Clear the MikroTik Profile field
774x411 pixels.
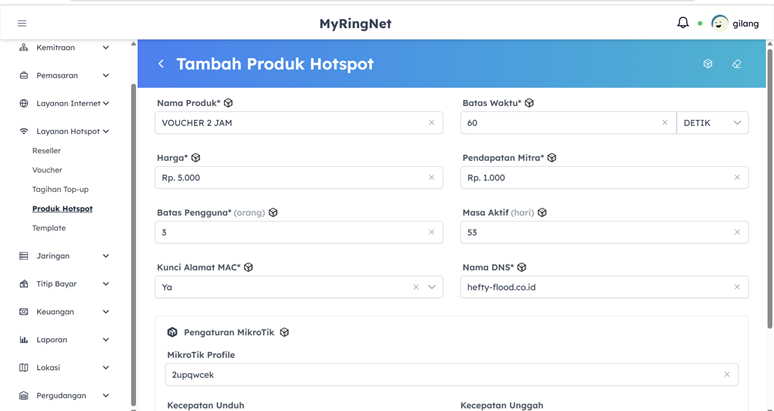pyautogui.click(x=727, y=375)
